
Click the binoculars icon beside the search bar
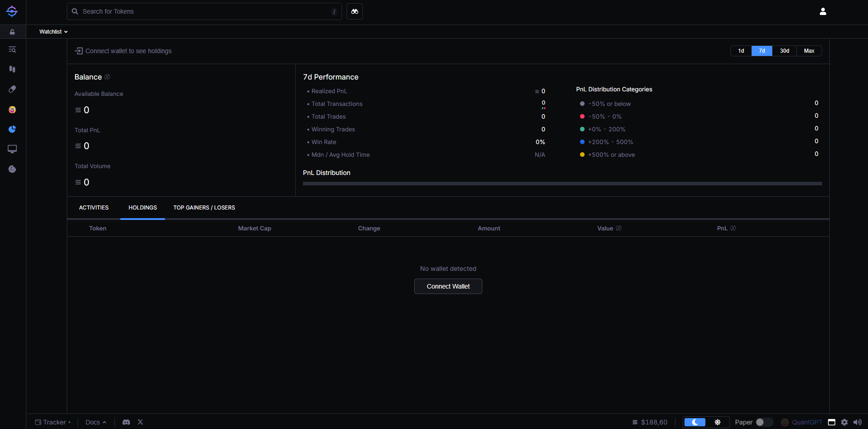(354, 11)
